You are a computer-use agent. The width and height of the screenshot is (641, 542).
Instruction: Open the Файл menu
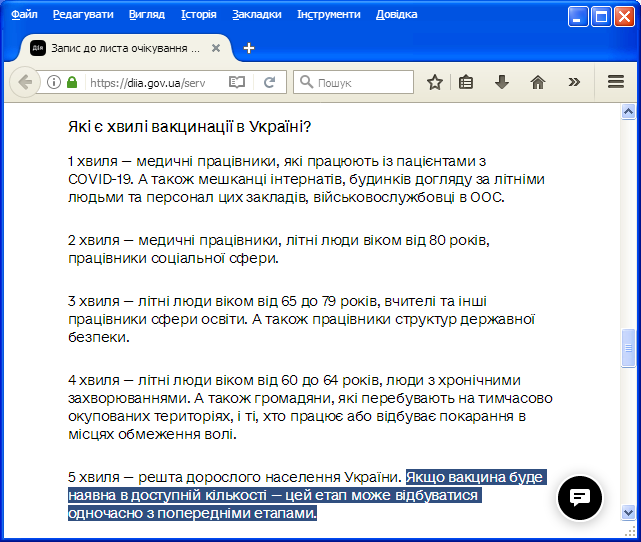(x=24, y=14)
